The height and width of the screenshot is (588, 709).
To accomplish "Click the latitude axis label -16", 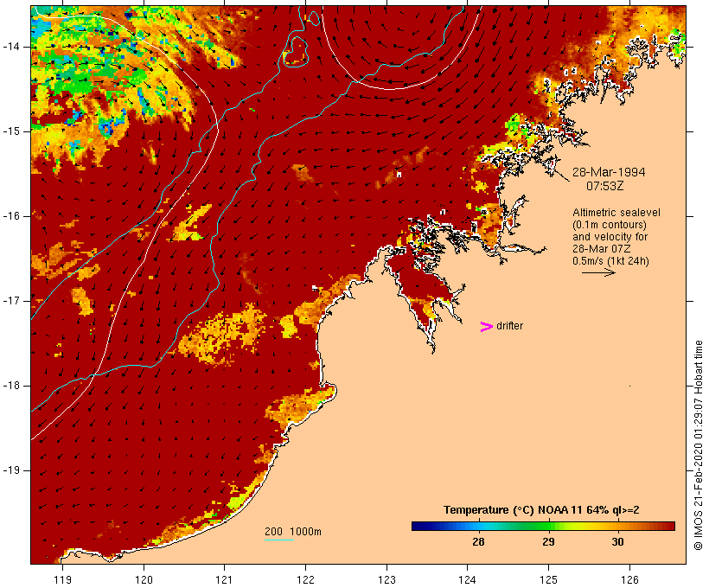I will click(x=11, y=216).
